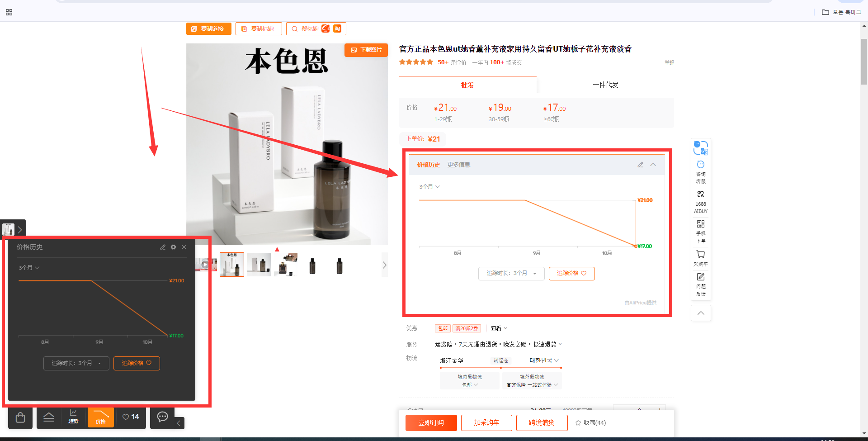868x441 pixels.
Task: Open the 50+ 条评价 reviews link
Action: [x=452, y=62]
